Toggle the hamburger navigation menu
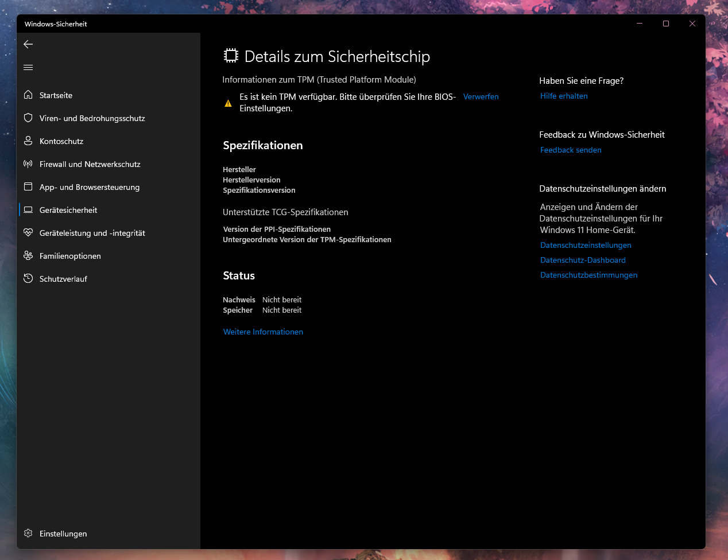 click(28, 68)
